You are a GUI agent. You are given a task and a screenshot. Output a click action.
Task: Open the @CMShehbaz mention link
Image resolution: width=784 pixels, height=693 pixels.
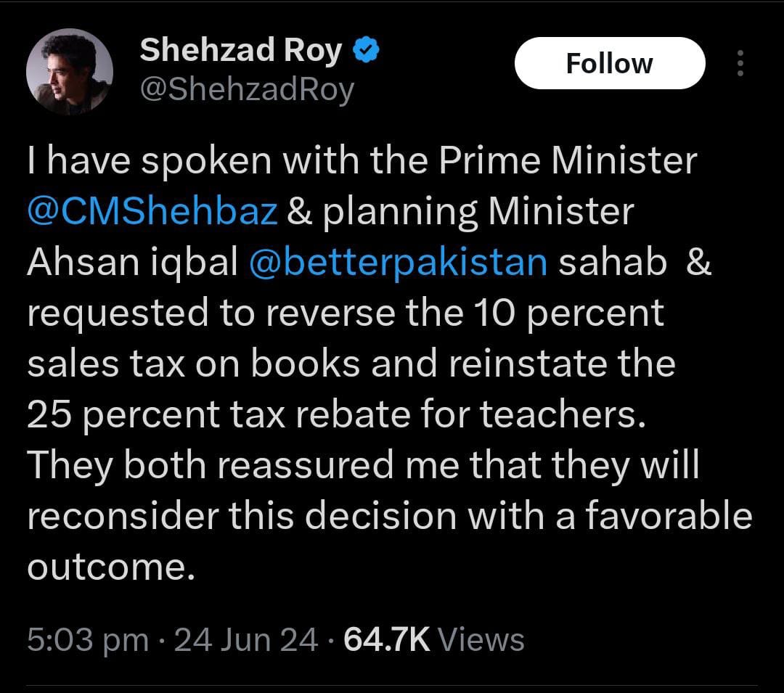(x=152, y=212)
